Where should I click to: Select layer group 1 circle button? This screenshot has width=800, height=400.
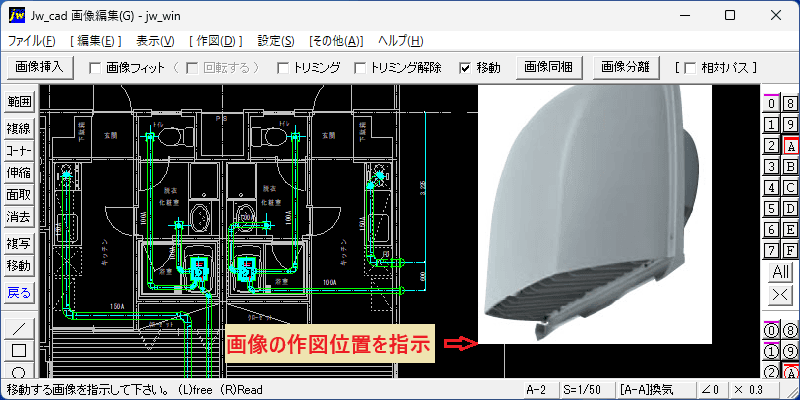[x=771, y=352]
